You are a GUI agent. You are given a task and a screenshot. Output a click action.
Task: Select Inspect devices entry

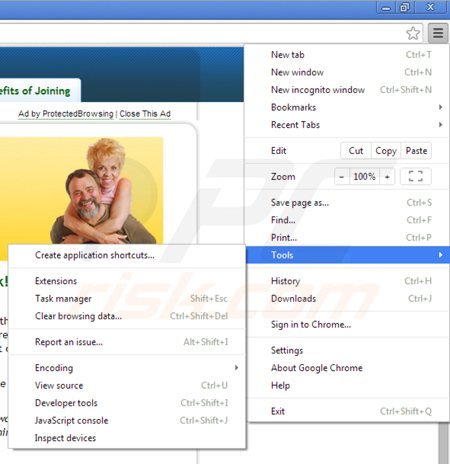click(x=127, y=438)
